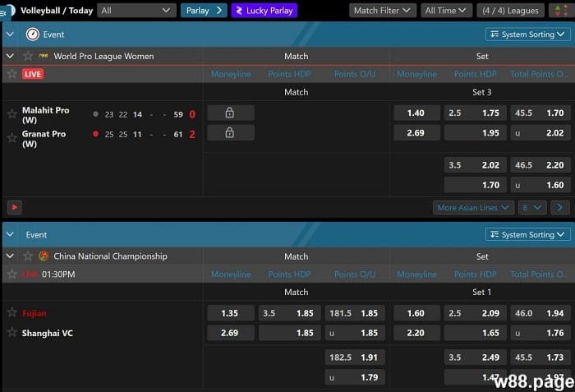
Task: Open the 8 lines count dropdown
Action: coord(532,208)
